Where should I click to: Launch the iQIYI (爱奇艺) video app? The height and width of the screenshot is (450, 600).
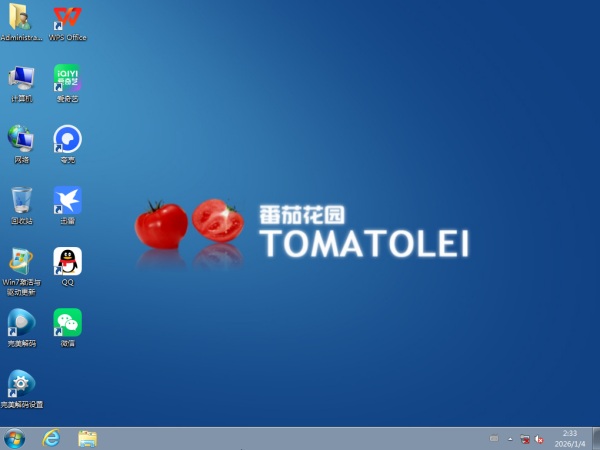(67, 78)
